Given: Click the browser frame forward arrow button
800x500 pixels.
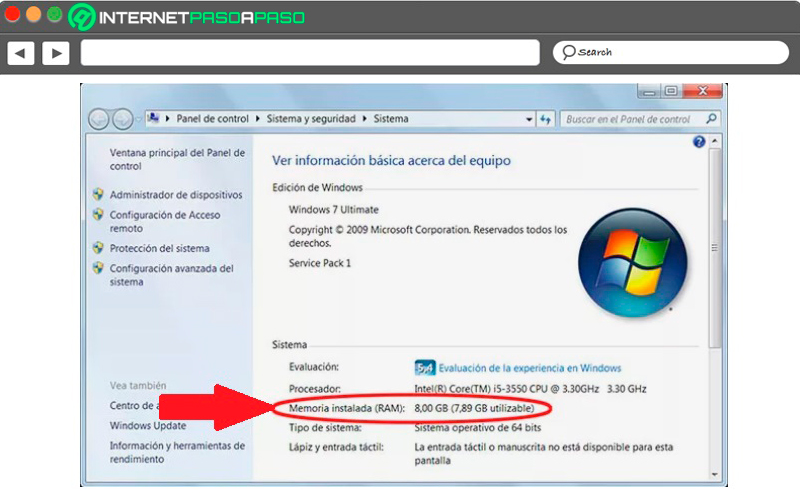Looking at the screenshot, I should point(56,53).
